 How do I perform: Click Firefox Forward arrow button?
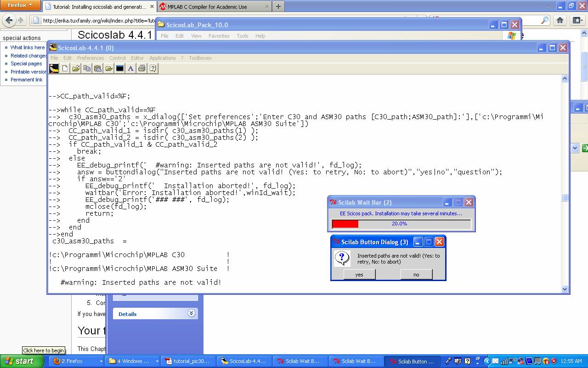(20, 20)
